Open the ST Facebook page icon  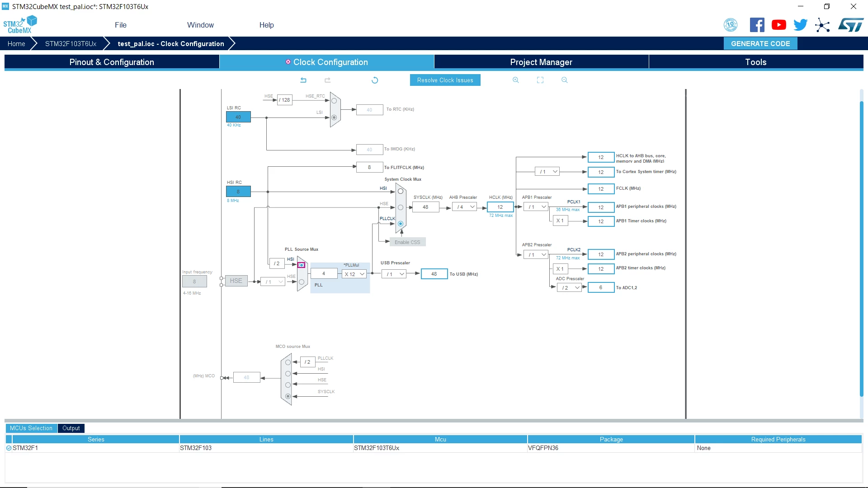[x=757, y=25]
